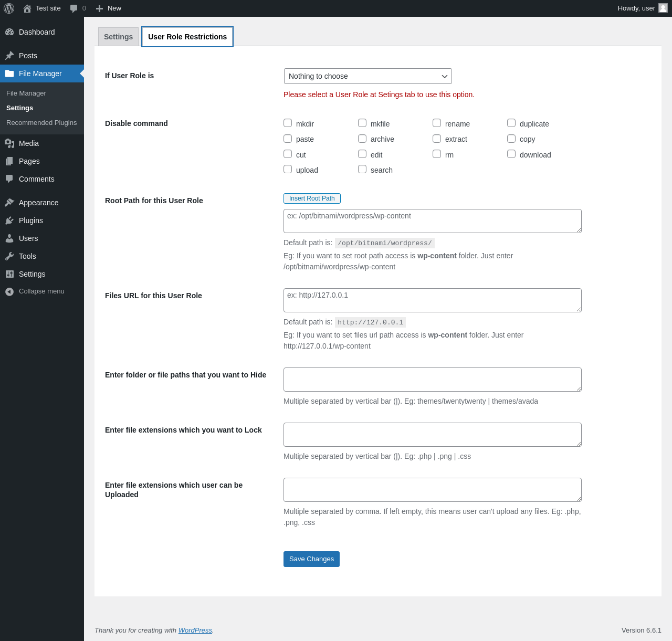Toggle the extract checkbox
Image resolution: width=672 pixels, height=641 pixels.
tap(437, 139)
